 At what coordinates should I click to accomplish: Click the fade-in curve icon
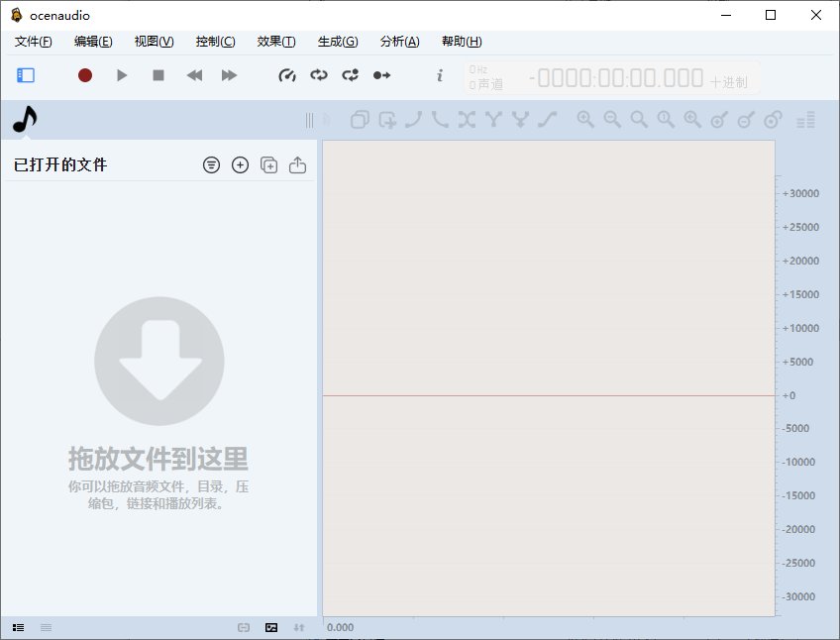414,120
